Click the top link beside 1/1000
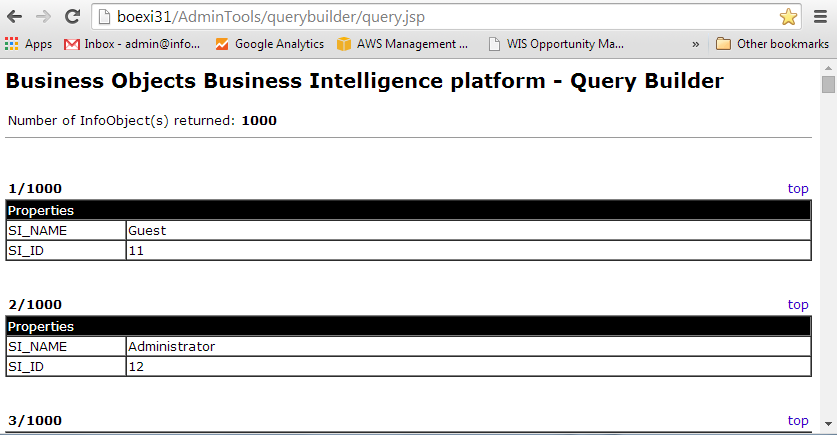 [x=798, y=188]
